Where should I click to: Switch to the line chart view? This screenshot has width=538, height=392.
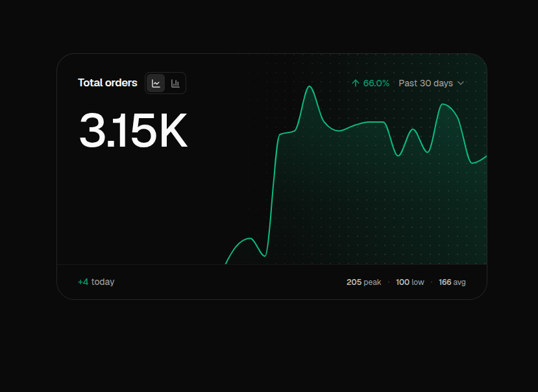(x=156, y=83)
